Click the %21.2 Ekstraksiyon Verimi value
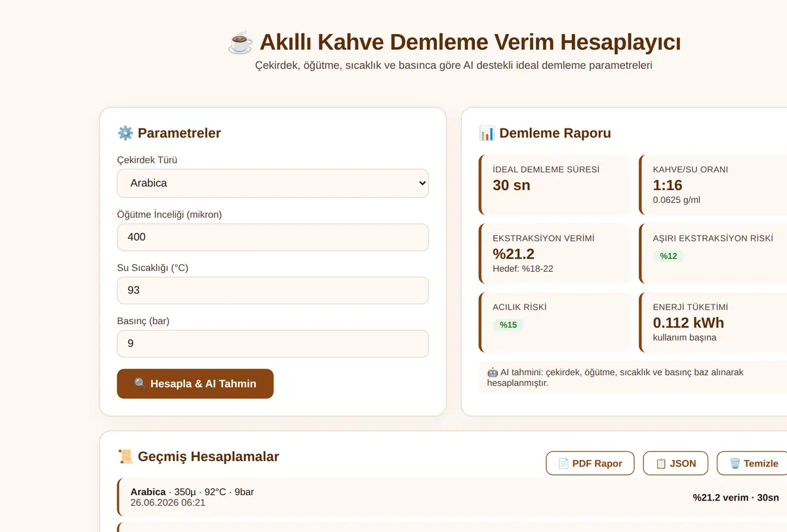This screenshot has height=532, width=787. coord(514,253)
